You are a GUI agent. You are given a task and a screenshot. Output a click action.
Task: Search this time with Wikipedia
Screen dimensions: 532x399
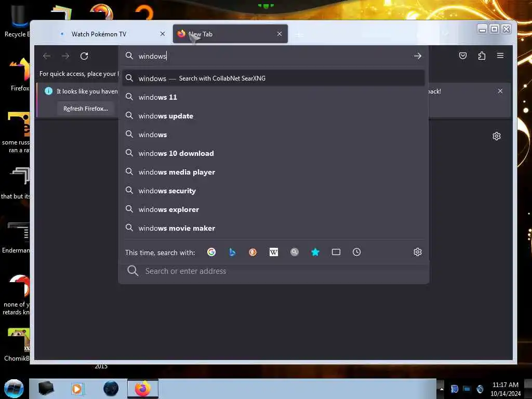point(273,252)
